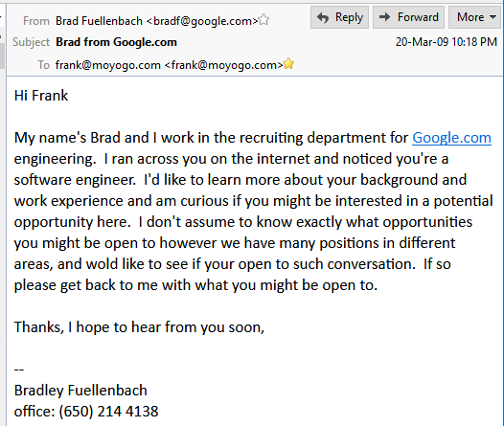Click the subject Brad from Google.com
The image size is (504, 426).
coord(116,42)
